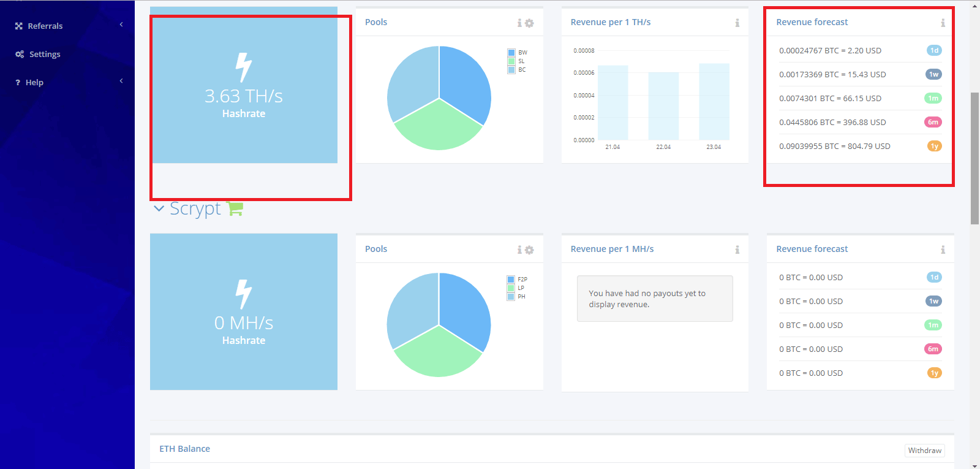Click the lightning icon on 3.63 TH/s card
Image resolution: width=980 pixels, height=469 pixels.
pos(244,67)
